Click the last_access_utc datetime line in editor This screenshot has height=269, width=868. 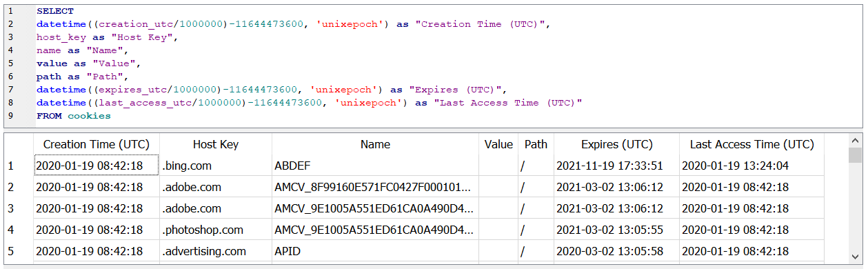click(310, 103)
